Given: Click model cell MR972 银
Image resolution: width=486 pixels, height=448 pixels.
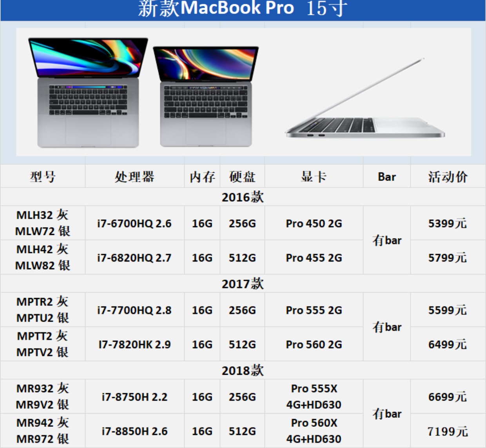Looking at the screenshot, I should pos(43,439).
